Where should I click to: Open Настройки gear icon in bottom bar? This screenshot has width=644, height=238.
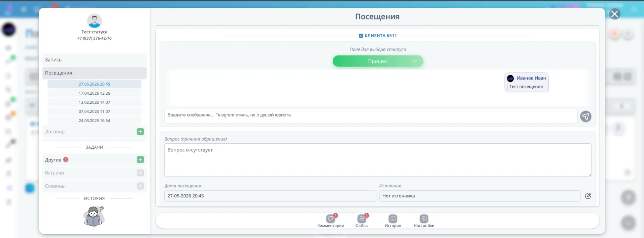(x=424, y=219)
